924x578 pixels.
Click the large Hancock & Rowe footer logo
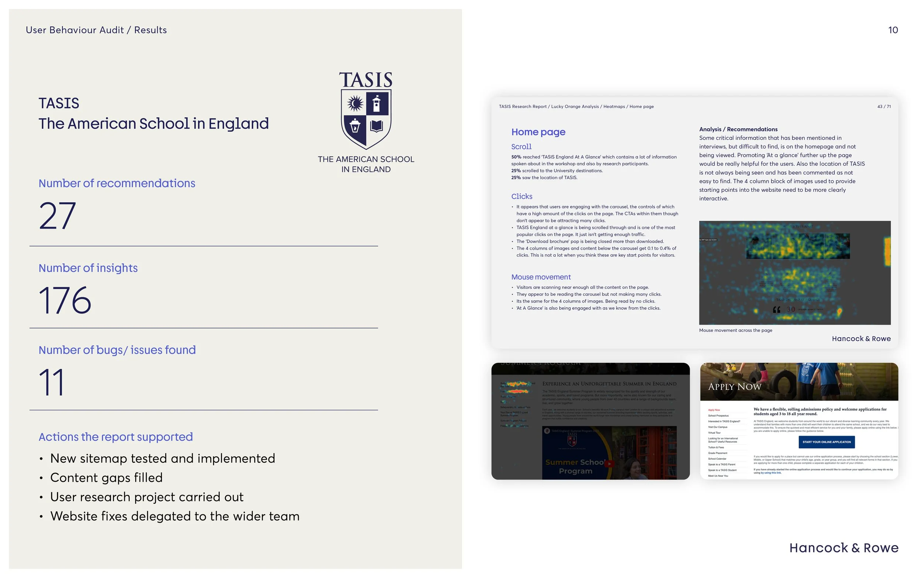click(843, 548)
